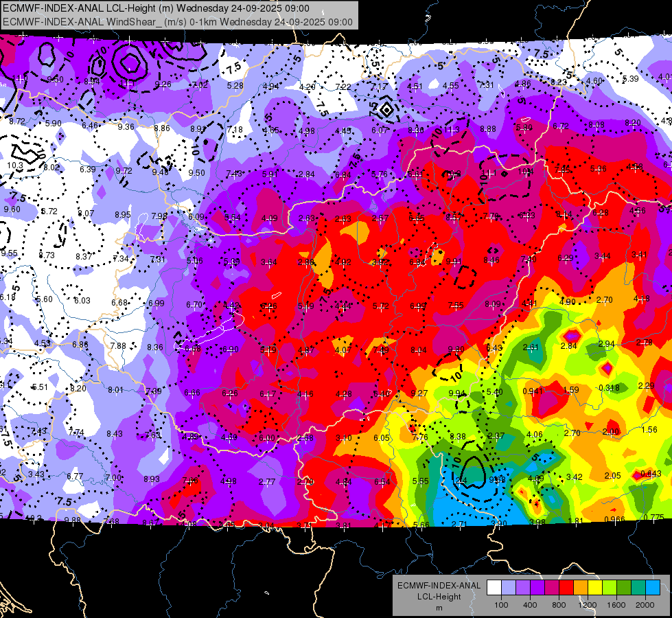Click the white swatch in the LCL-Height legend
672x618 pixels.
(494, 587)
